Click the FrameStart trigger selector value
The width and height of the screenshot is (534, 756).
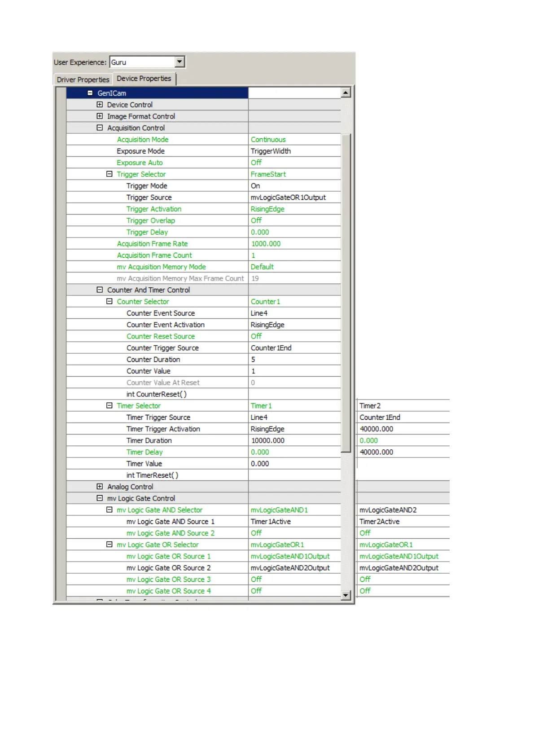(268, 174)
